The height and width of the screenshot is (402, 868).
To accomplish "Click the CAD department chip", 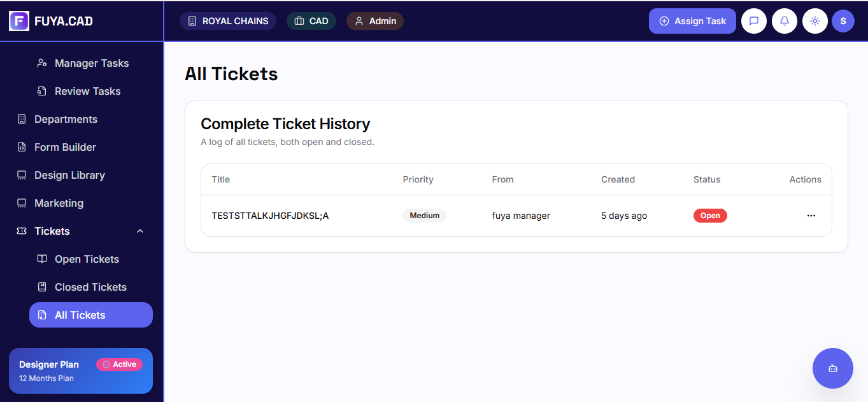I will pyautogui.click(x=311, y=21).
